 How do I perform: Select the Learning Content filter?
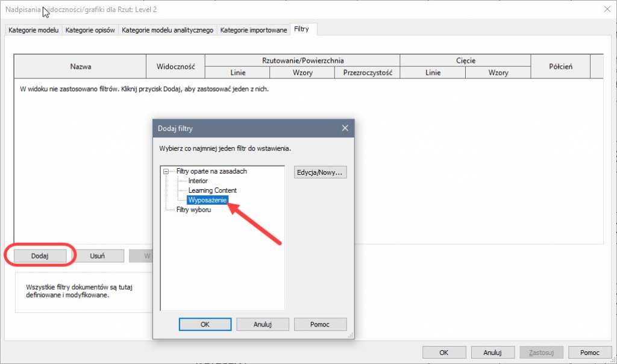click(212, 190)
